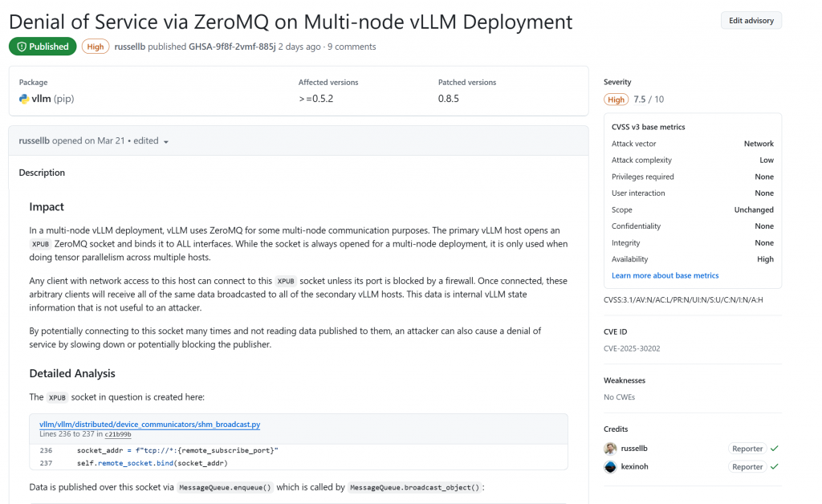Click the MessageQueue.enqueue() inline code
822x504 pixels.
click(x=225, y=488)
